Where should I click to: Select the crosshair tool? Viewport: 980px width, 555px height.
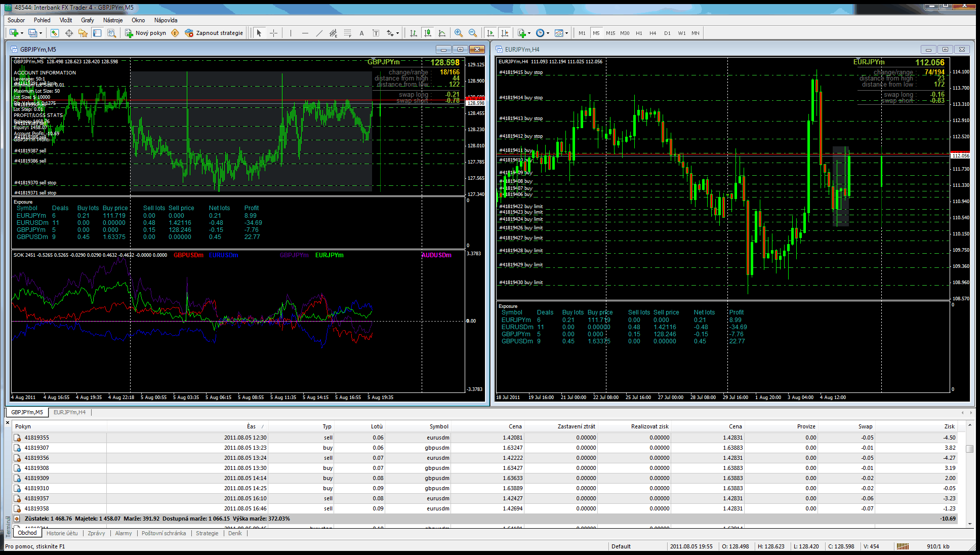coord(273,33)
